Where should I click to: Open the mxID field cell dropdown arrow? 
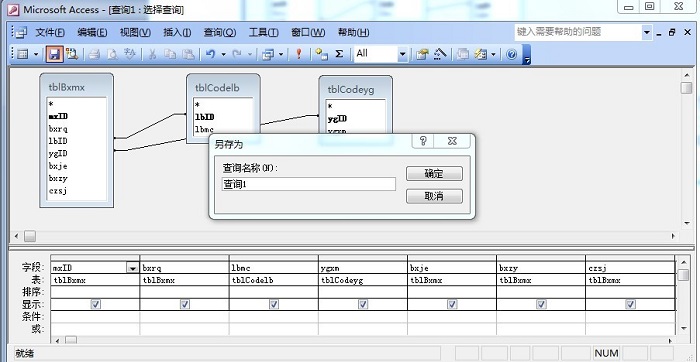(x=133, y=268)
